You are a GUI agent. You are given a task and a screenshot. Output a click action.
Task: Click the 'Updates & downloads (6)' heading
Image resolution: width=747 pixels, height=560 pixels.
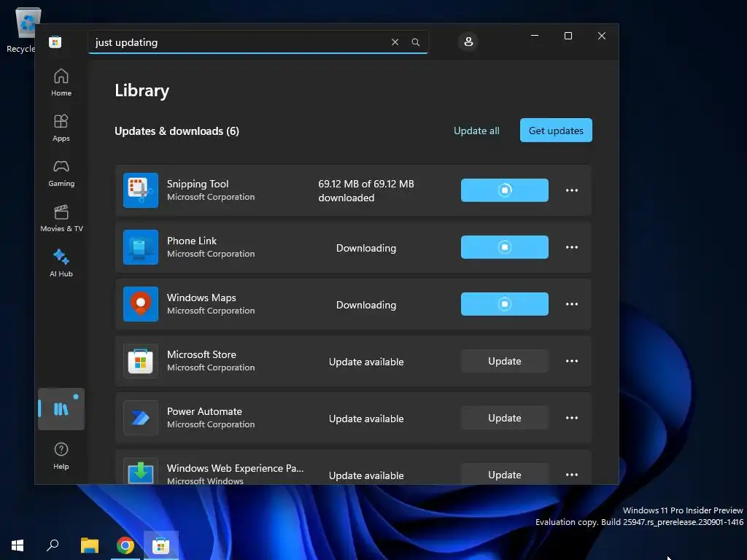pyautogui.click(x=177, y=131)
